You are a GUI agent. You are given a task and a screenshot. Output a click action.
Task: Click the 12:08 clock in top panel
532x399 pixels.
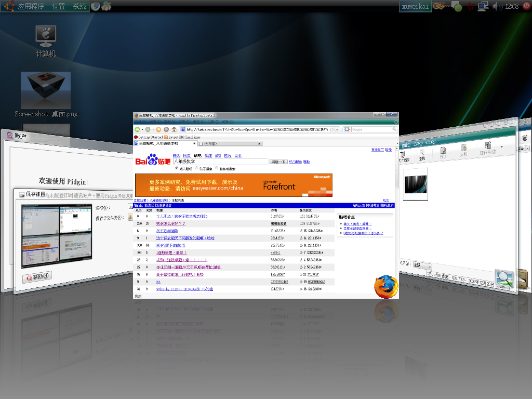pyautogui.click(x=512, y=6)
